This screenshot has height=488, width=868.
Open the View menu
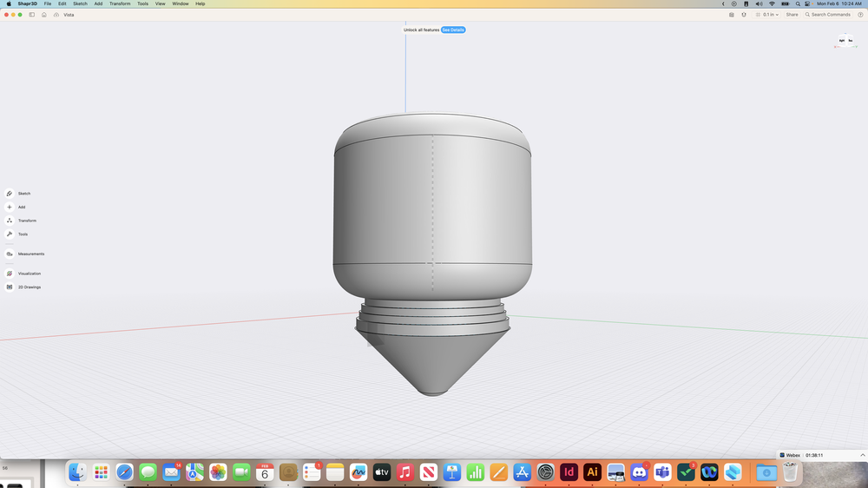tap(160, 3)
